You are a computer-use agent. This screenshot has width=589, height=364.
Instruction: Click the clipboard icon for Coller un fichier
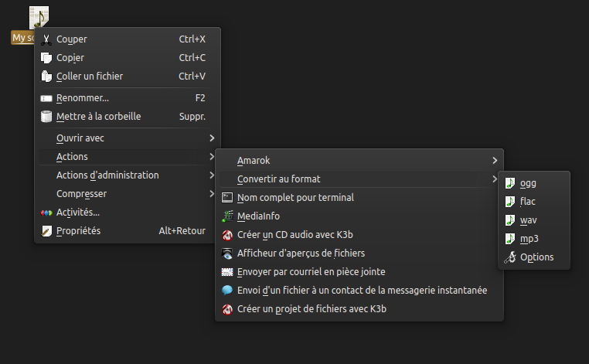pos(46,77)
